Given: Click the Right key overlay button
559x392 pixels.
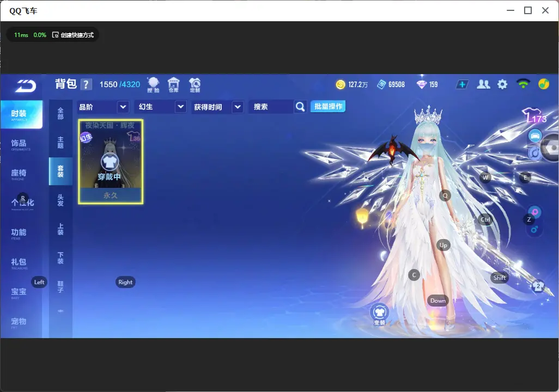Looking at the screenshot, I should click(125, 282).
